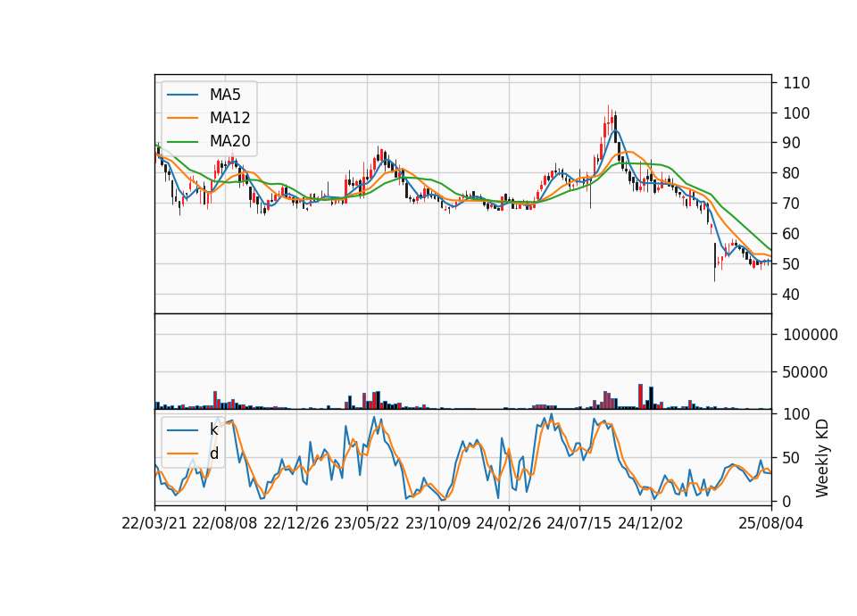Click the blue MA5 legend line sample
Image resolution: width=857 pixels, height=616 pixels.
pyautogui.click(x=182, y=95)
